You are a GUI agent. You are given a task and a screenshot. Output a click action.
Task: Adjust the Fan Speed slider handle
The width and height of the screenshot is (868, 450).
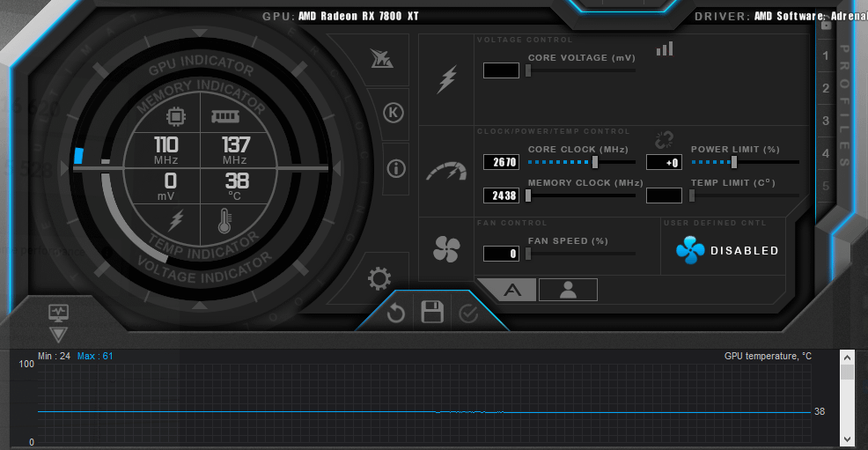click(x=528, y=254)
